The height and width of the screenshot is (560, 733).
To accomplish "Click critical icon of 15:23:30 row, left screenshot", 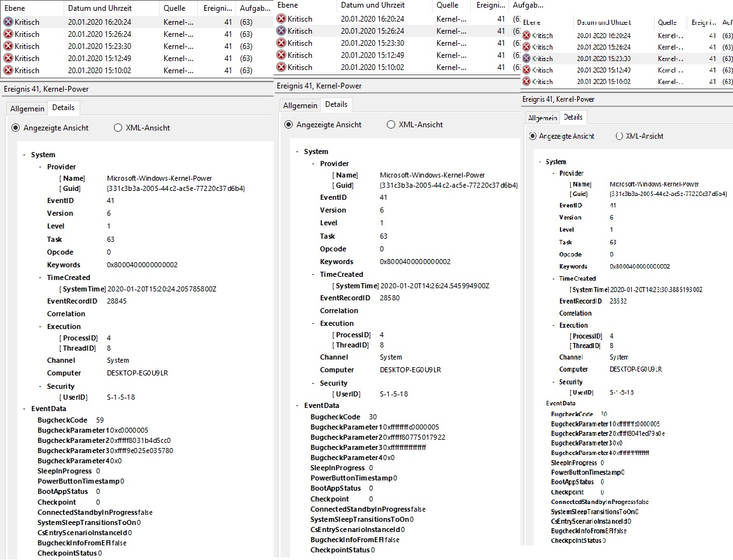I will [8, 46].
